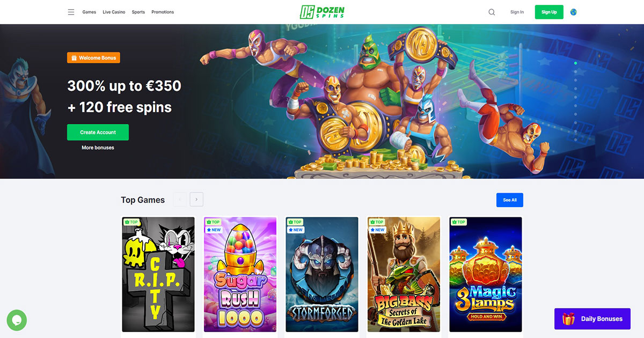Open the Sugar Rush 1000 game thumbnail
The image size is (644, 338).
[240, 274]
